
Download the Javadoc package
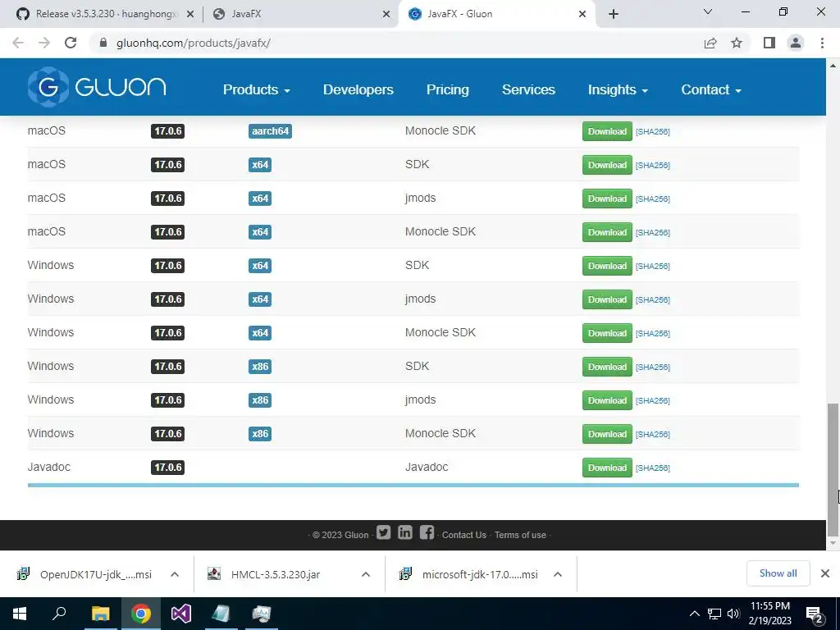(607, 468)
